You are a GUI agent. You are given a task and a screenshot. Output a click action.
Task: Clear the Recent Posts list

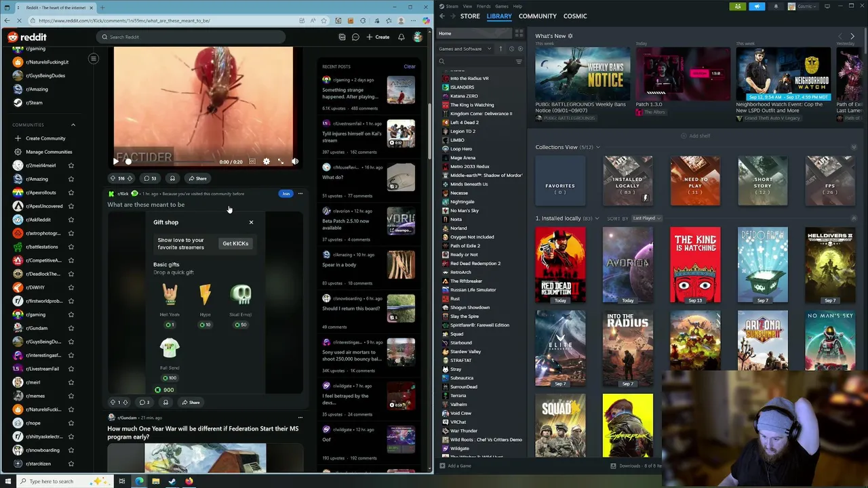tap(410, 66)
